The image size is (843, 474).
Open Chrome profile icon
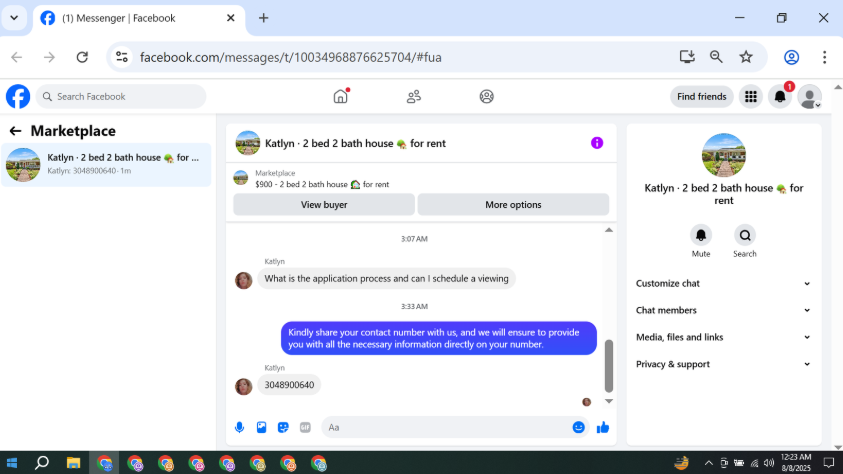(x=791, y=57)
